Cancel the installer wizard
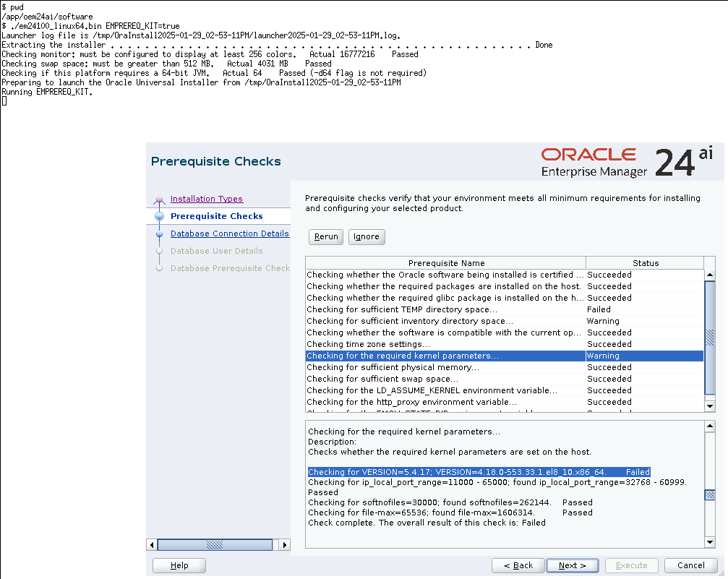 point(691,565)
